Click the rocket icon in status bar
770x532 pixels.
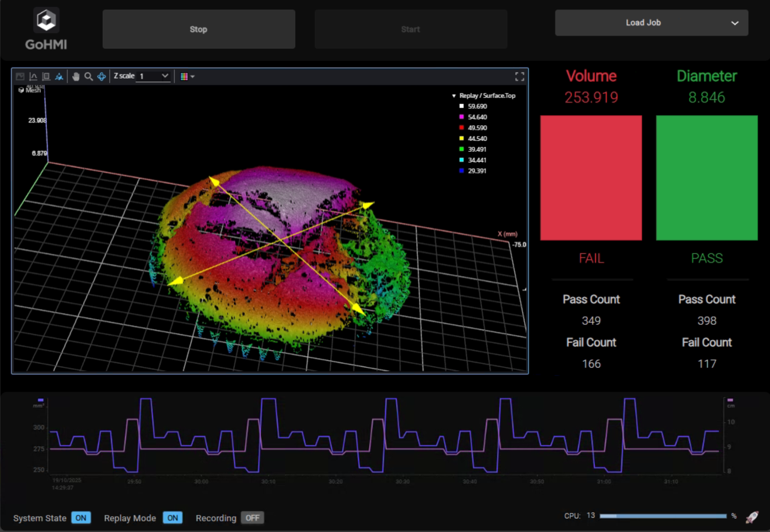pos(752,517)
